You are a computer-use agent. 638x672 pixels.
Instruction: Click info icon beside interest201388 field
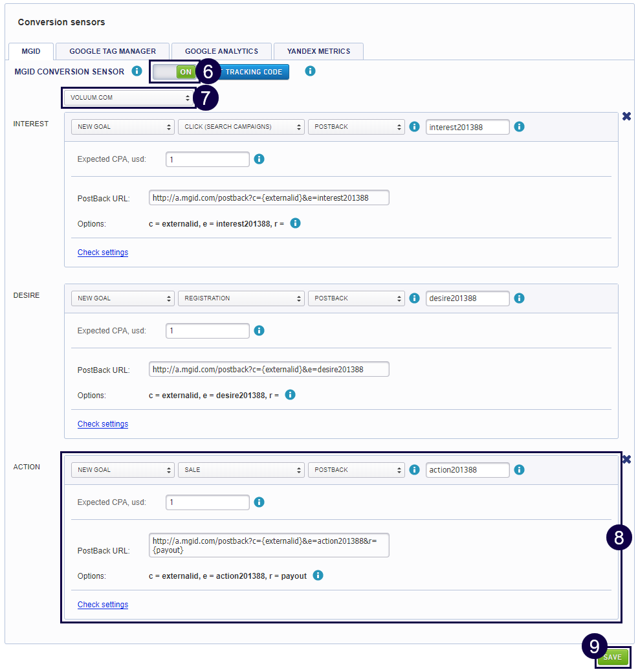coord(519,127)
